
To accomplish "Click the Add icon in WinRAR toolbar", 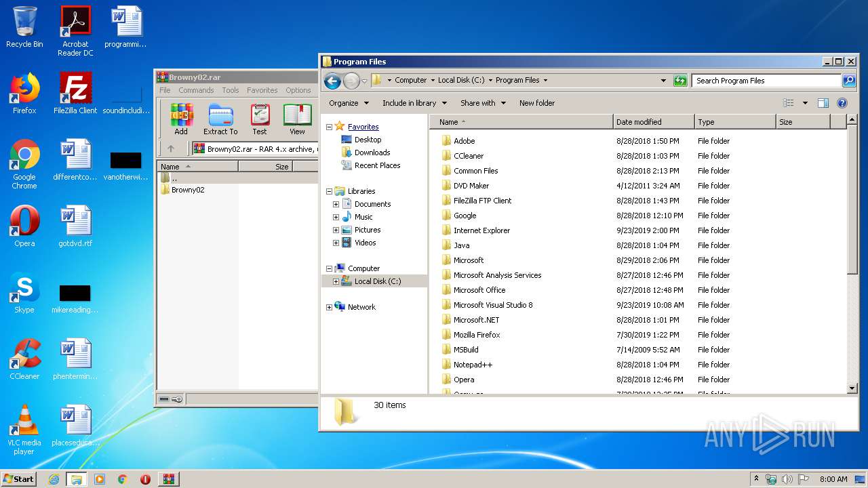I will [181, 119].
